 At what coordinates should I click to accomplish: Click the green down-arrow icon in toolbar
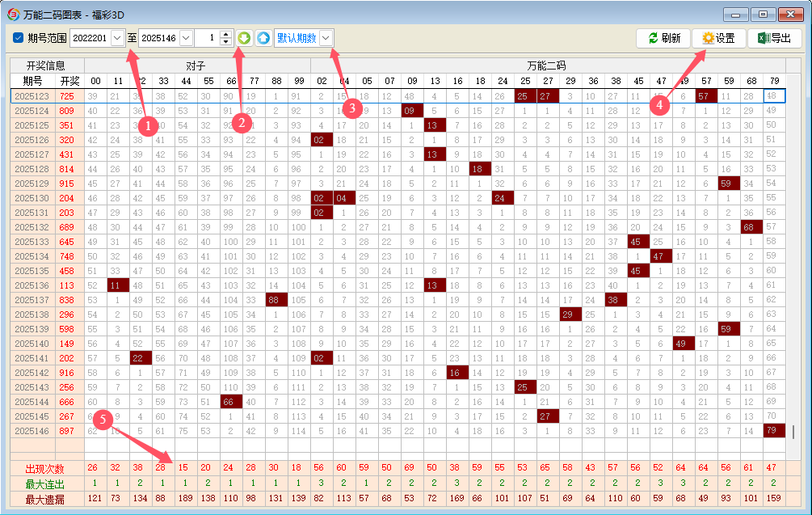pyautogui.click(x=244, y=38)
